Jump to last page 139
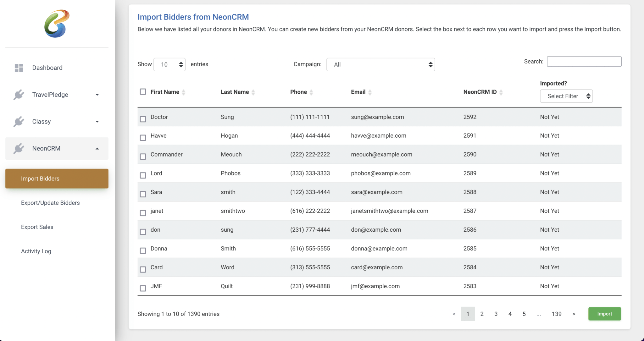This screenshot has height=341, width=644. [x=557, y=314]
